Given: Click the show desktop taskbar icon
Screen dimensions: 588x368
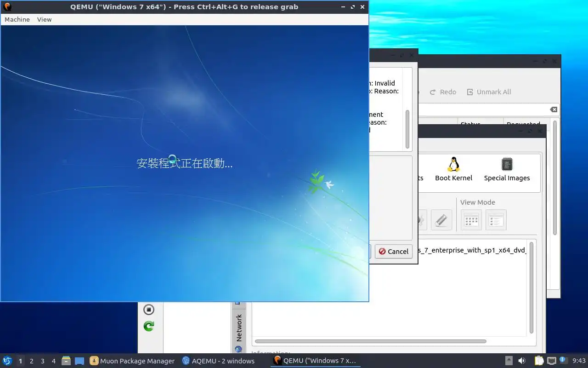Looking at the screenshot, I should pos(79,361).
